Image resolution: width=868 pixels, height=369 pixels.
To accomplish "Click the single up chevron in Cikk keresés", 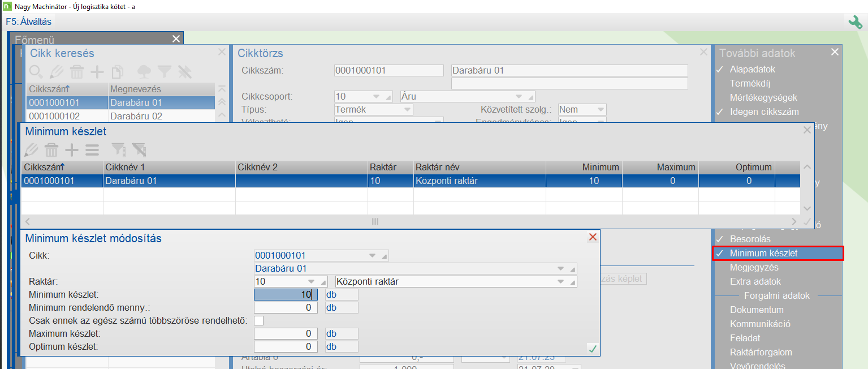I will [x=222, y=114].
